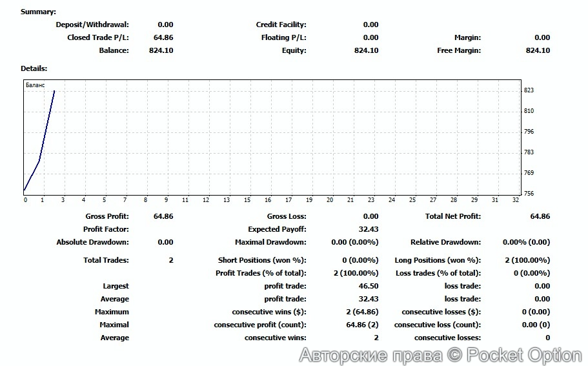Select the Maximal Drawdown label
588x366 pixels.
point(270,242)
